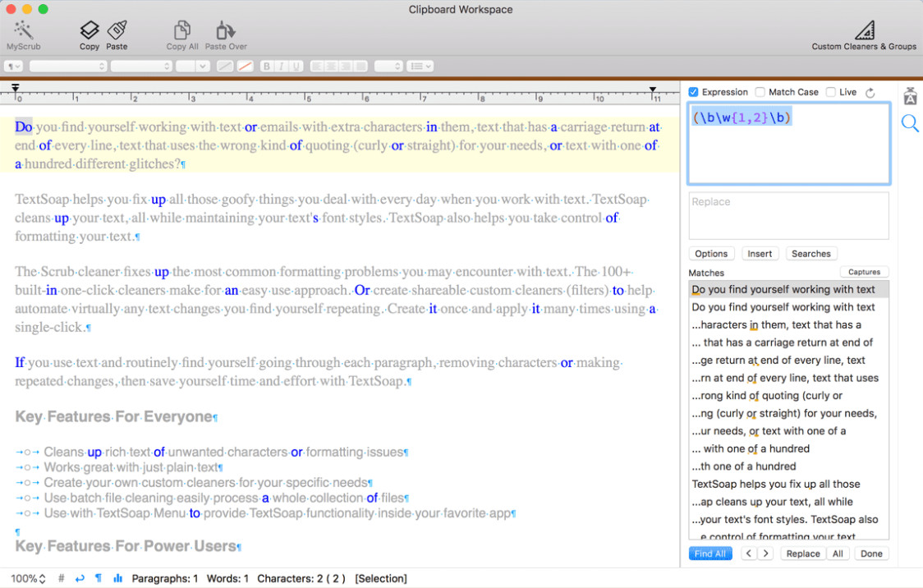This screenshot has width=923, height=588.
Task: Uncheck the Expression checkbox
Action: pyautogui.click(x=693, y=92)
